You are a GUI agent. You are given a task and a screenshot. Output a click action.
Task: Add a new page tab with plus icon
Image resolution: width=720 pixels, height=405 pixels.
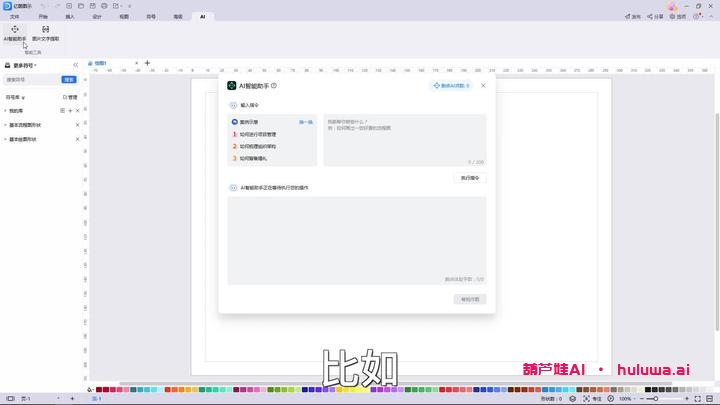tap(148, 63)
